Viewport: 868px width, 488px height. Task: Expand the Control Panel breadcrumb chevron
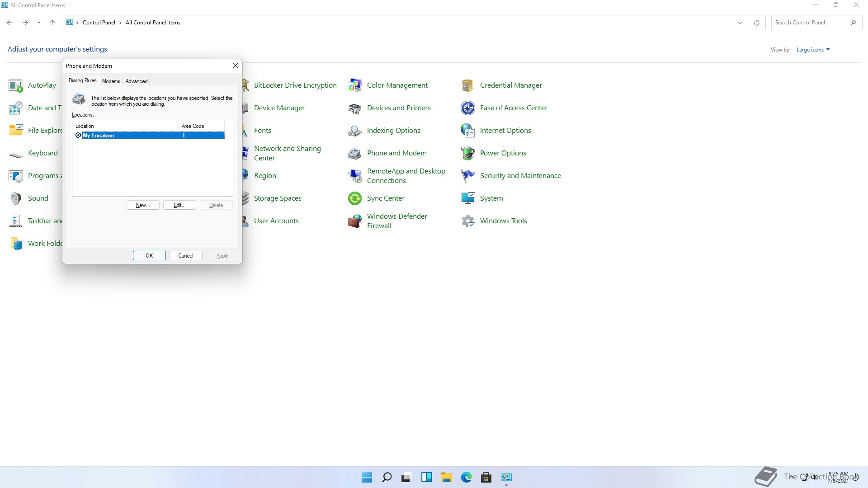[120, 23]
